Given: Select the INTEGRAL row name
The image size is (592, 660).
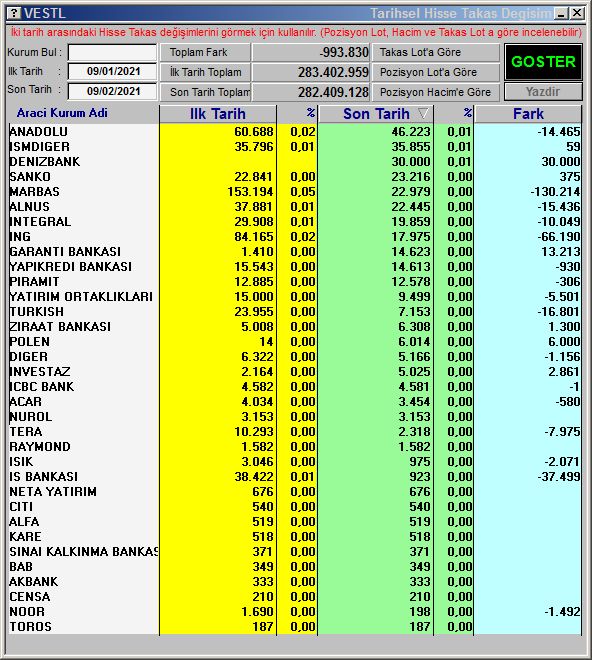Looking at the screenshot, I should 40,222.
